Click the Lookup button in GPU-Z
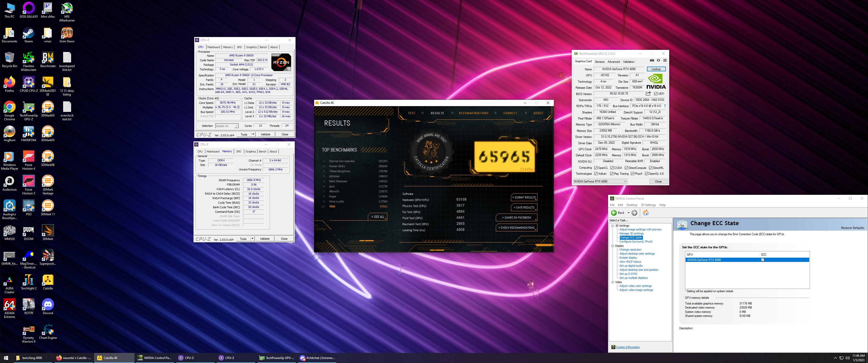Screen dimensions: 868x363 656,69
